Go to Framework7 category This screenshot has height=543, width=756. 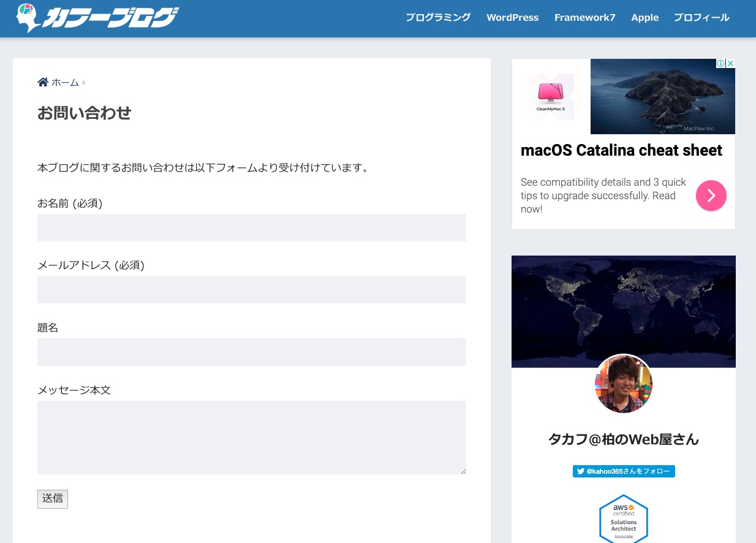[584, 18]
